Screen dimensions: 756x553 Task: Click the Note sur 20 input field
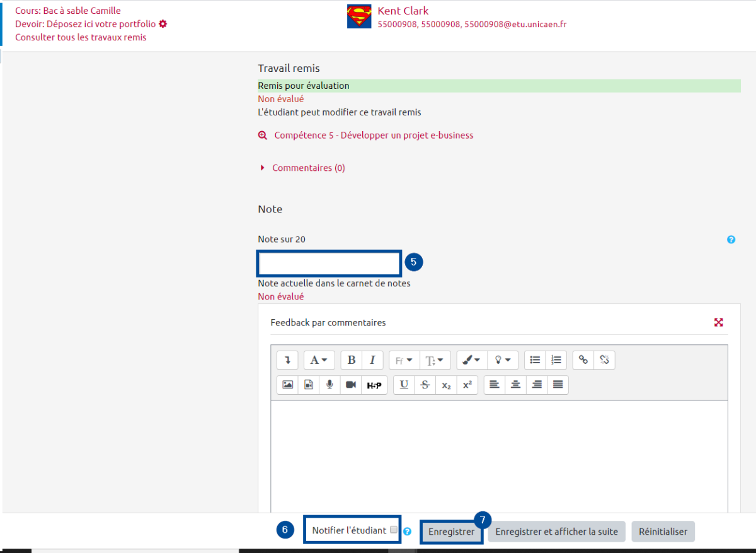(x=329, y=264)
